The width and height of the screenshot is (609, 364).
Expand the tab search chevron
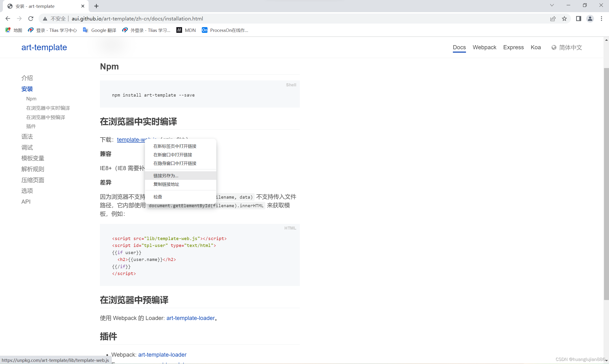pos(552,5)
